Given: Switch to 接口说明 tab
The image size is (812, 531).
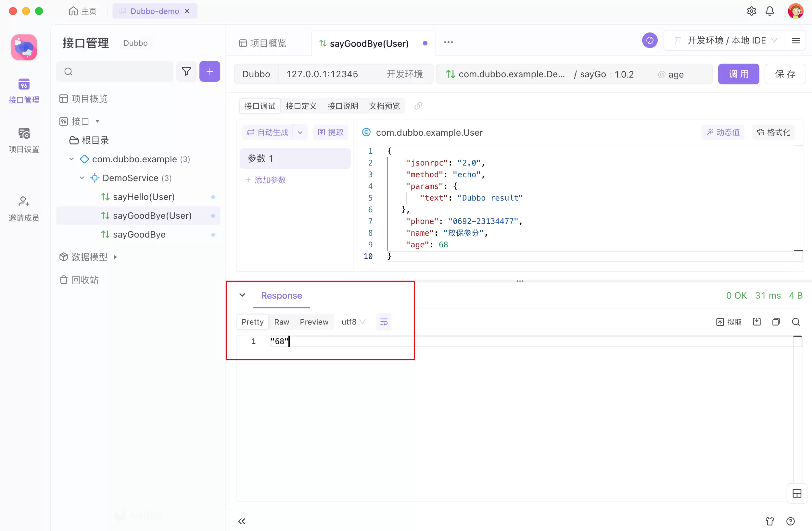Looking at the screenshot, I should [x=343, y=106].
